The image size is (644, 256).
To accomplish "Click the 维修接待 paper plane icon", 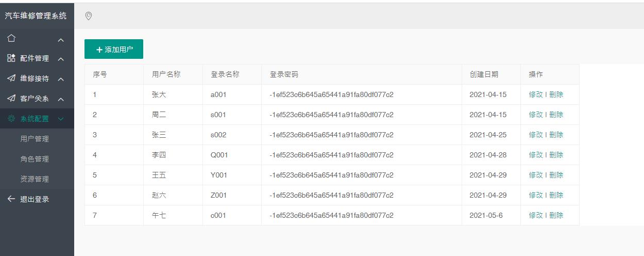I will coord(11,78).
